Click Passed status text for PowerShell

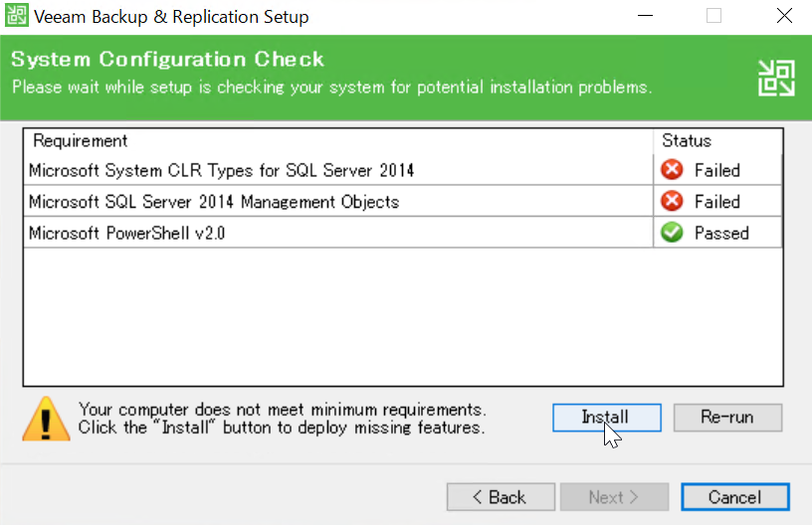click(721, 233)
